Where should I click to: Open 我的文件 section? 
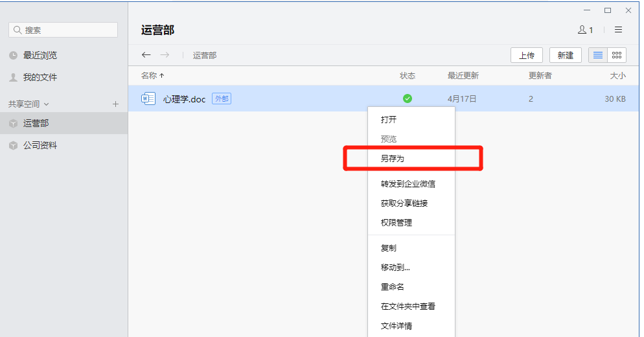[x=40, y=77]
